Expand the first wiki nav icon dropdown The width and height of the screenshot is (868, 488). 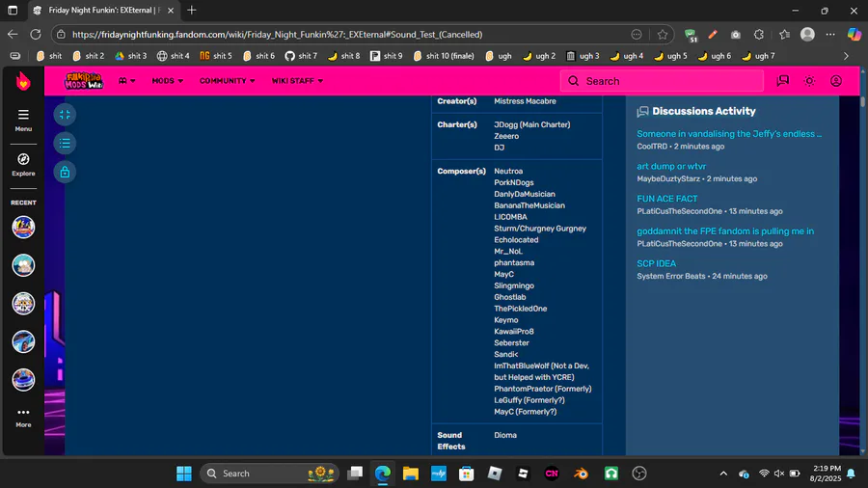click(x=126, y=81)
